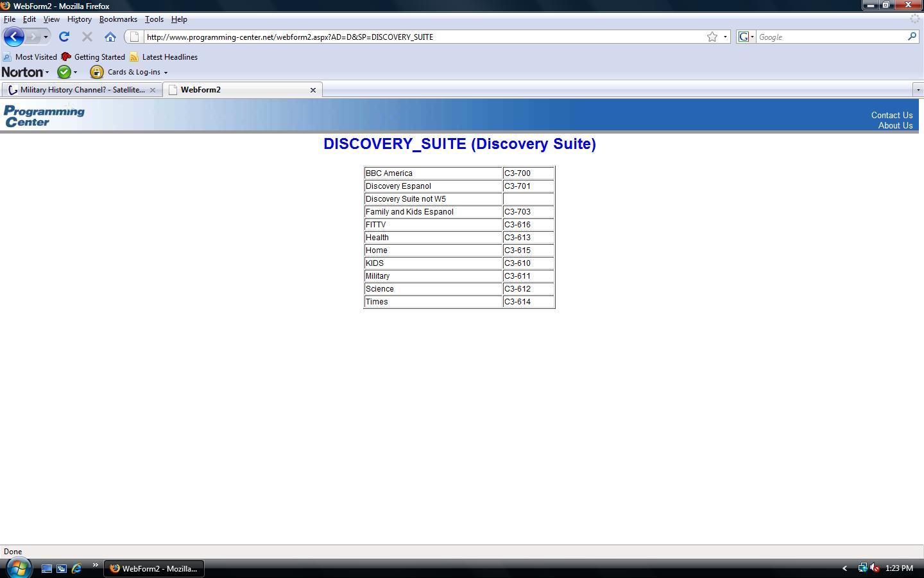924x578 pixels.
Task: Expand the arrow beside Norton checkmark
Action: [75, 72]
